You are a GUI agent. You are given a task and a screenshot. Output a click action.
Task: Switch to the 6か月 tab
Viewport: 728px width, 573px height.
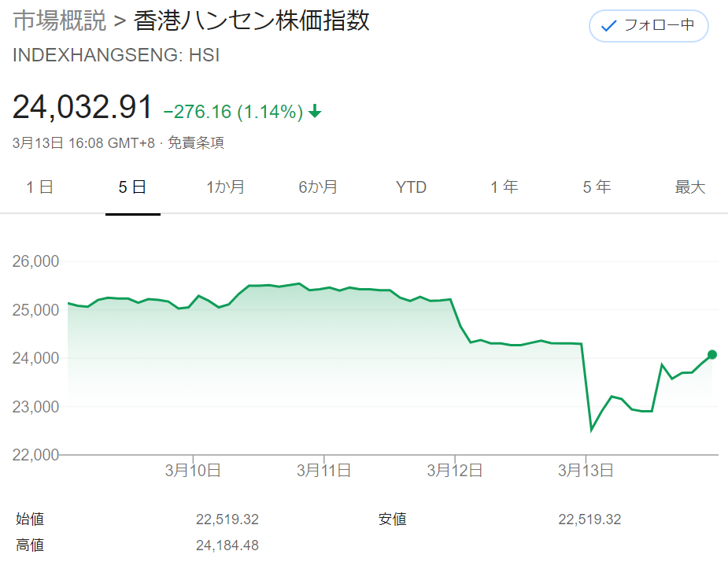[318, 187]
